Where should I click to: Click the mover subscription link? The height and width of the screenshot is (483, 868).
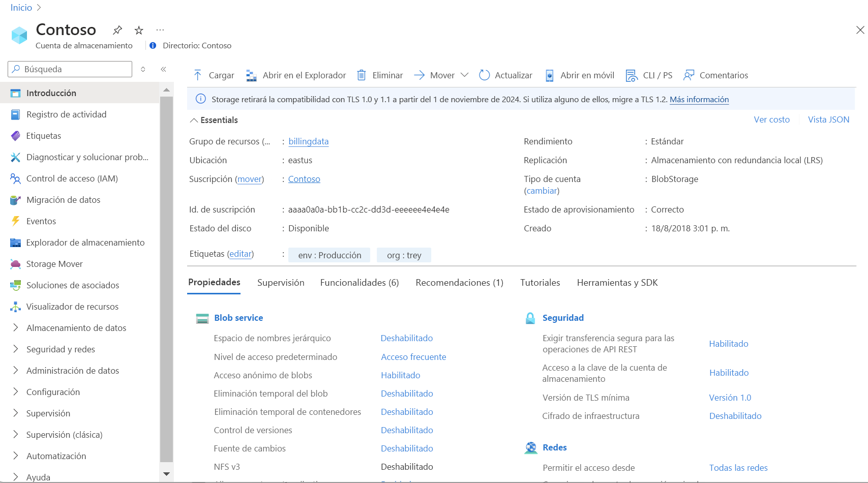click(x=250, y=179)
